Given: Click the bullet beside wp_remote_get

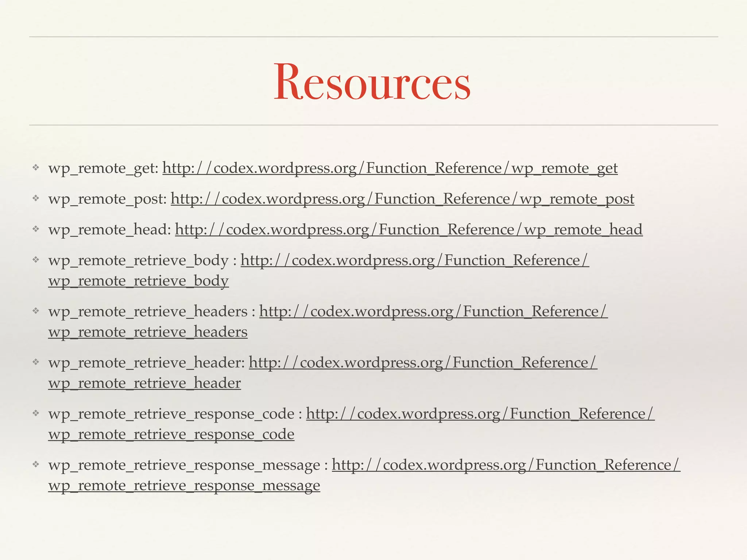Looking at the screenshot, I should point(35,168).
